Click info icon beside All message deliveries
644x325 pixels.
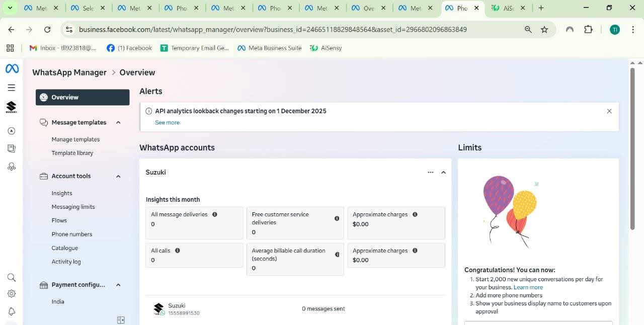point(215,214)
